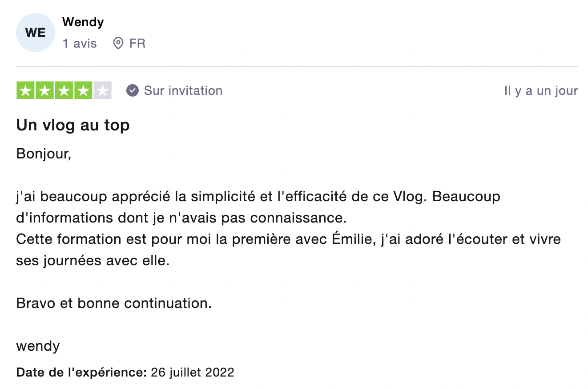588x389 pixels.
Task: Open the "Un vlog au top" review title
Action: tap(73, 126)
